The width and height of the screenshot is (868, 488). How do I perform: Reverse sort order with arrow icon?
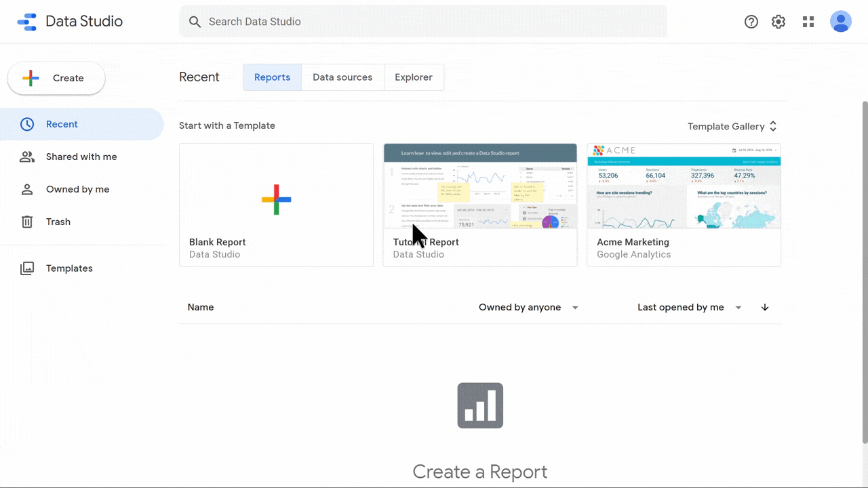click(x=765, y=307)
